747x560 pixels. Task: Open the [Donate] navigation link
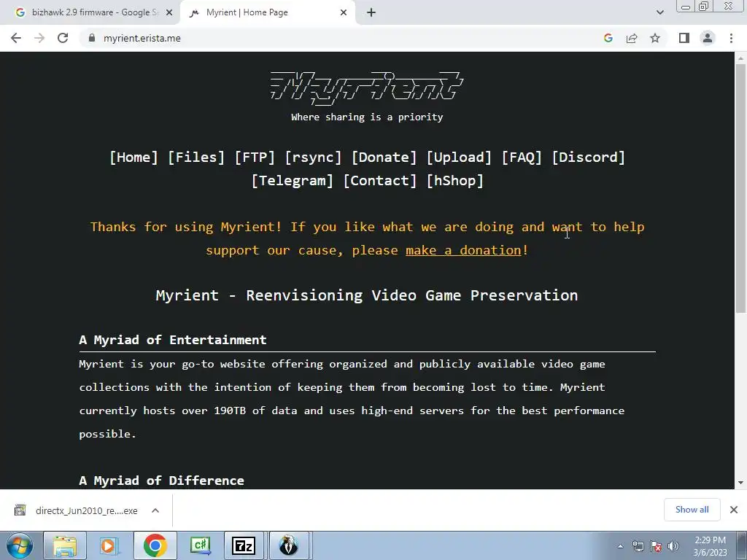(384, 157)
